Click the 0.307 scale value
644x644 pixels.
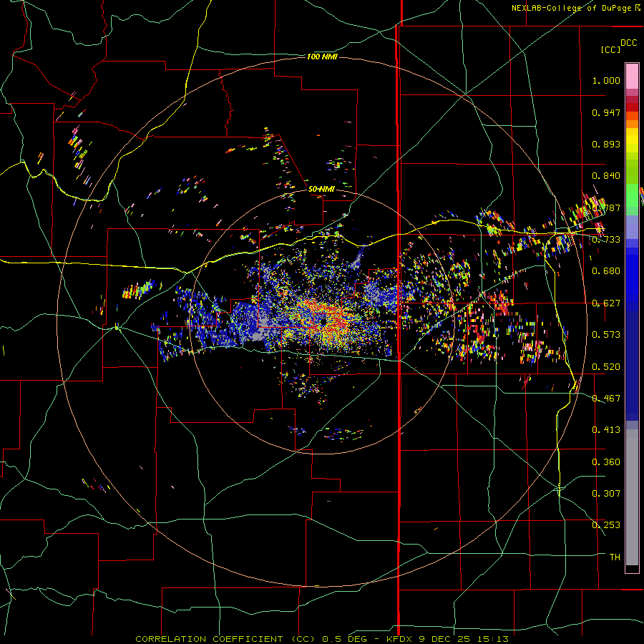(606, 494)
